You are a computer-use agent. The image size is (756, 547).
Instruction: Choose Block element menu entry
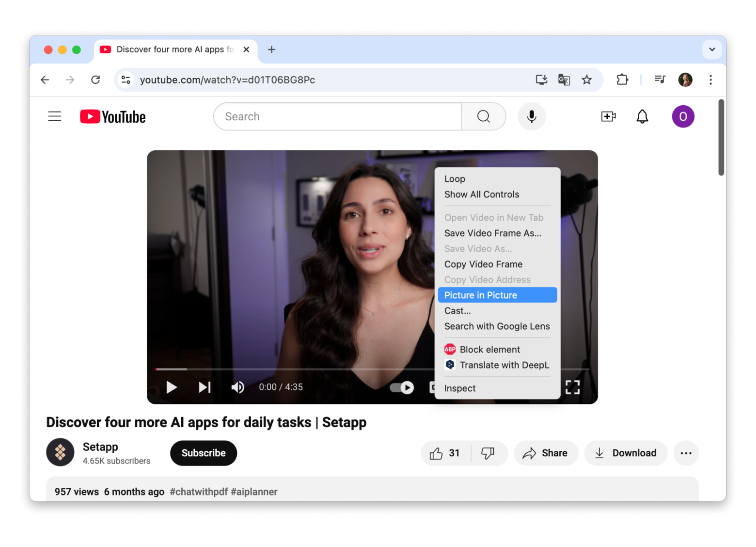click(497, 350)
